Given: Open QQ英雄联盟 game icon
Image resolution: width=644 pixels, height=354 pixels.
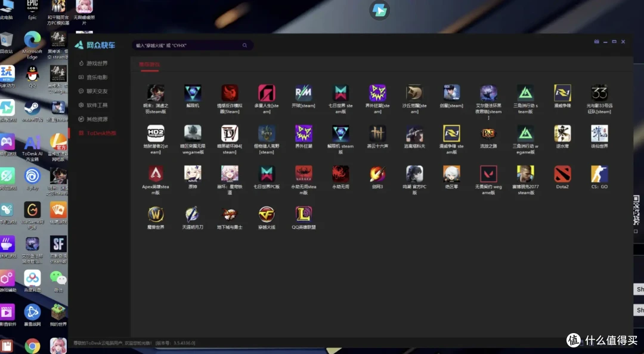Looking at the screenshot, I should (304, 214).
